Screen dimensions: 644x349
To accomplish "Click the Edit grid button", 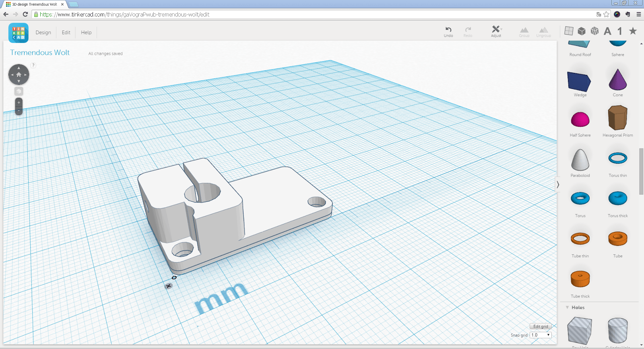I will click(541, 326).
